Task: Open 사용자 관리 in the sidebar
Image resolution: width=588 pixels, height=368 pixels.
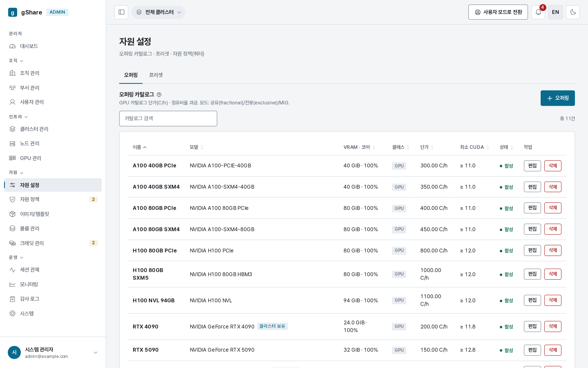Action: (x=53, y=102)
